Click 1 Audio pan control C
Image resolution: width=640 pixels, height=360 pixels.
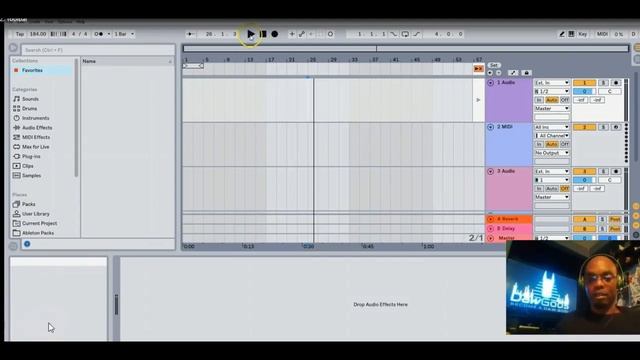coord(610,91)
